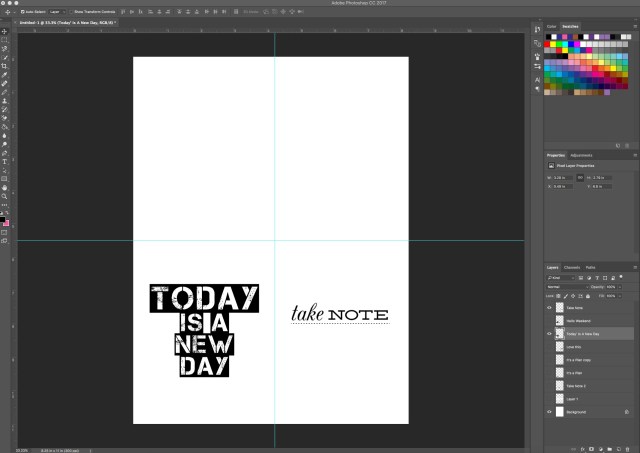Hide the Take Note layer

pyautogui.click(x=549, y=308)
